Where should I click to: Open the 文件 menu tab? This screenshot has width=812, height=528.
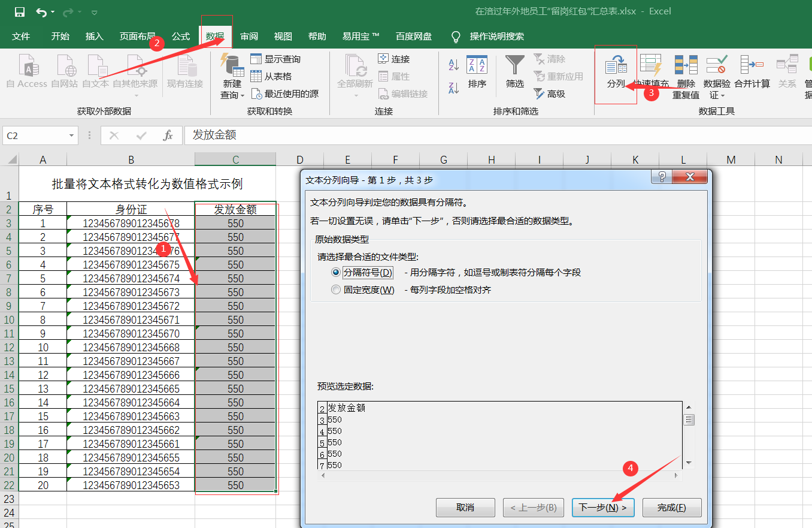tap(21, 37)
